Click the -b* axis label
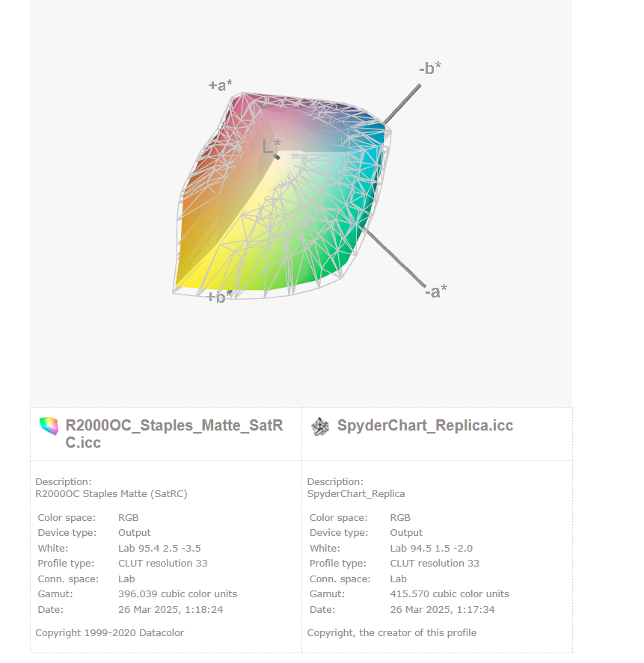This screenshot has width=644, height=663. click(x=429, y=68)
